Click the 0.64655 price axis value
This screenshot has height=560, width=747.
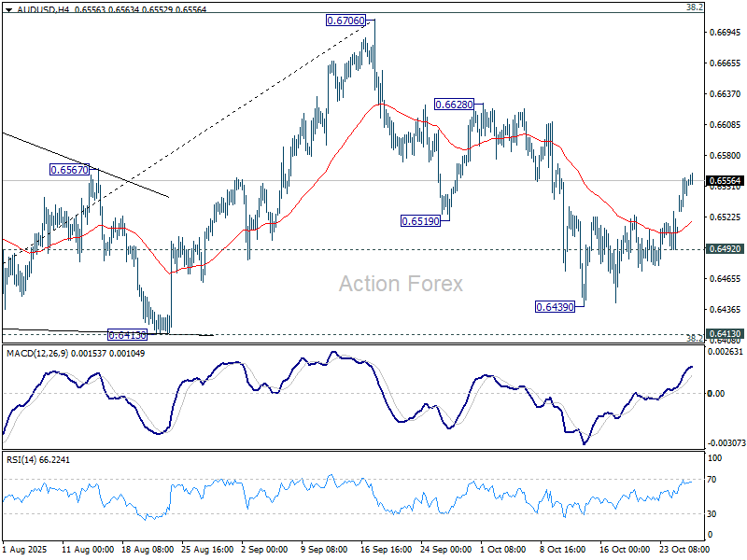(726, 278)
